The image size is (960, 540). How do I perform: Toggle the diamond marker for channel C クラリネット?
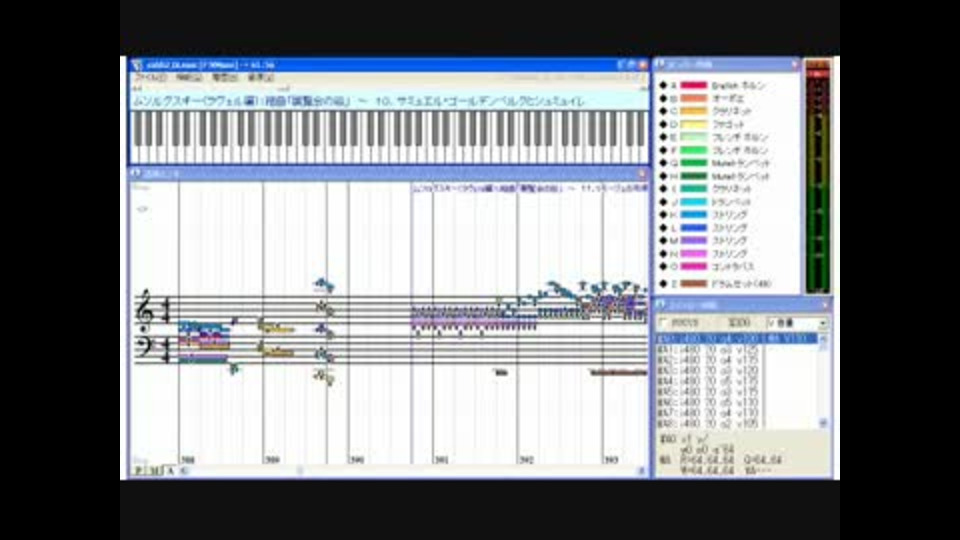point(663,111)
